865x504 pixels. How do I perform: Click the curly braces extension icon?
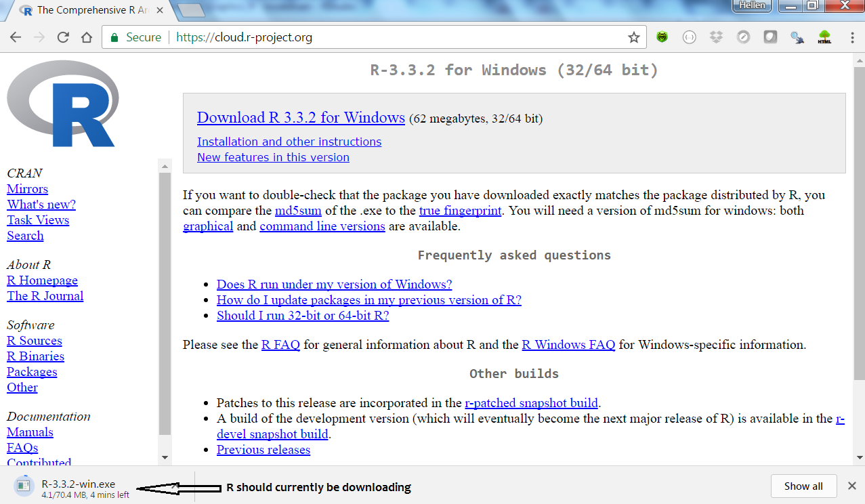(x=689, y=38)
